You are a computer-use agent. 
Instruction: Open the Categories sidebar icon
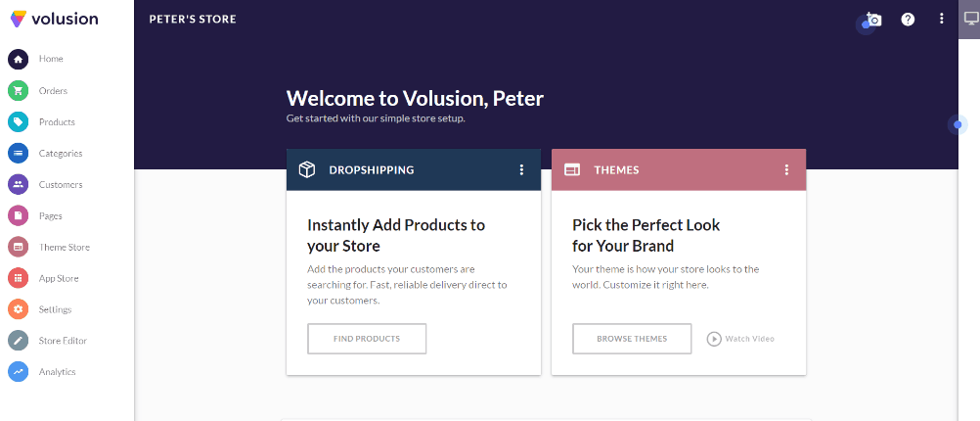click(19, 154)
